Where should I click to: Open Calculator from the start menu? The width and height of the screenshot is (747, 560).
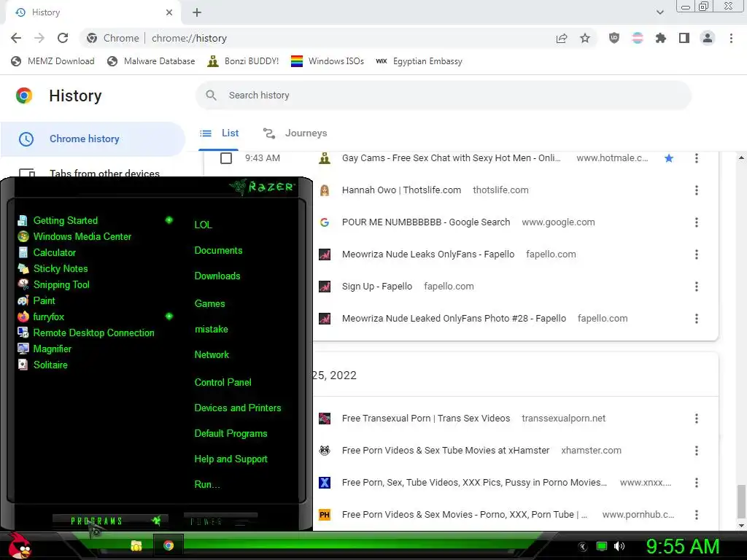tap(54, 253)
